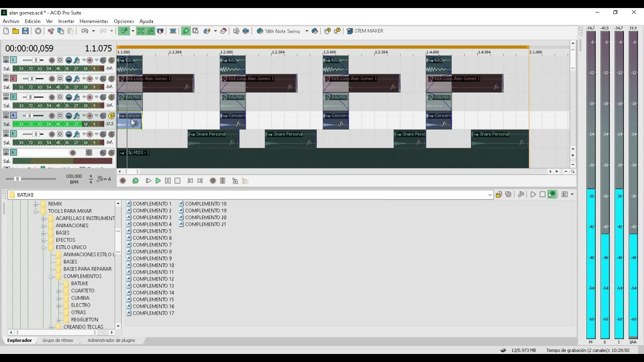The image size is (644, 362).
Task: Open the 16th Note Swing groove dropdown
Action: tap(307, 31)
